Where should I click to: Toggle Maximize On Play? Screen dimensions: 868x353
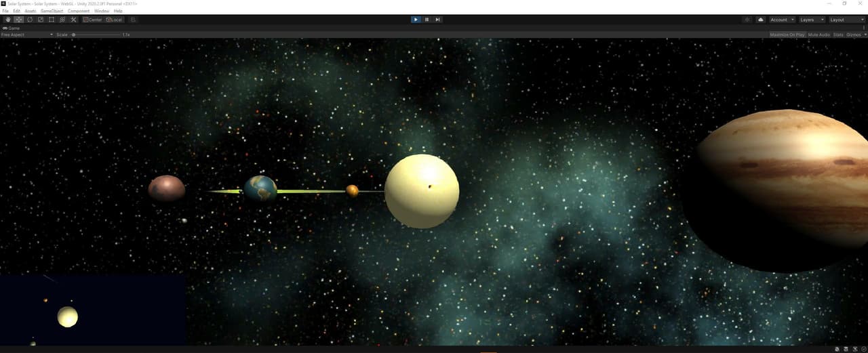tap(787, 35)
